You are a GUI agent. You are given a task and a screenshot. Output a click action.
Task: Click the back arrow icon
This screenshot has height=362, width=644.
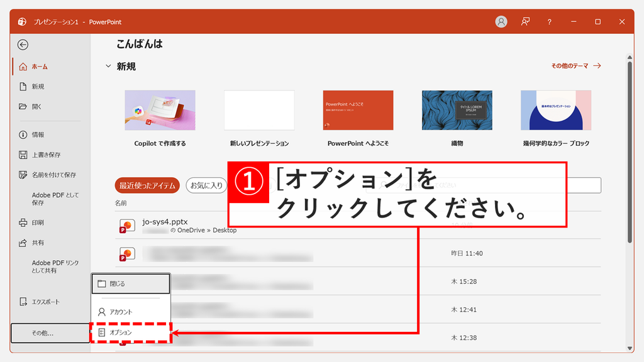23,45
